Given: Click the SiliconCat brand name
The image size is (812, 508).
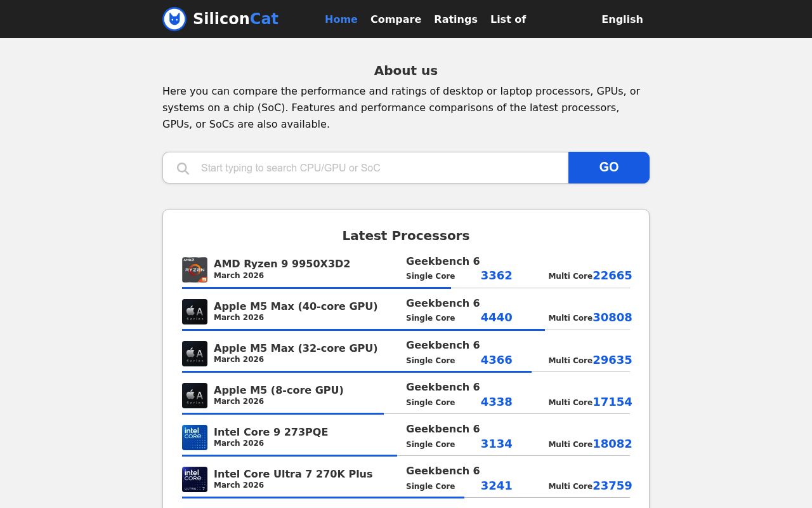Looking at the screenshot, I should tap(236, 19).
